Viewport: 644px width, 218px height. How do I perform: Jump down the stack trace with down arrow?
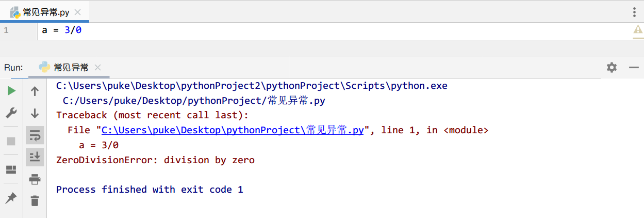point(35,114)
